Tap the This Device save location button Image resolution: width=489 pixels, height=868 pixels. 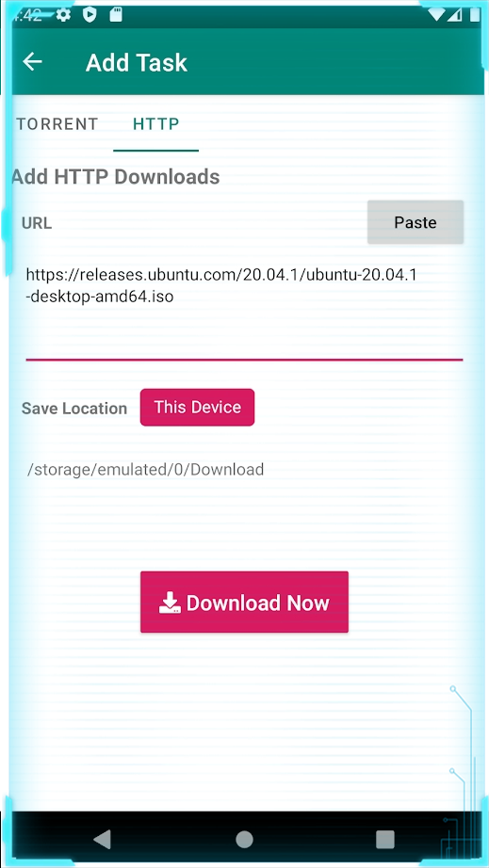(197, 408)
